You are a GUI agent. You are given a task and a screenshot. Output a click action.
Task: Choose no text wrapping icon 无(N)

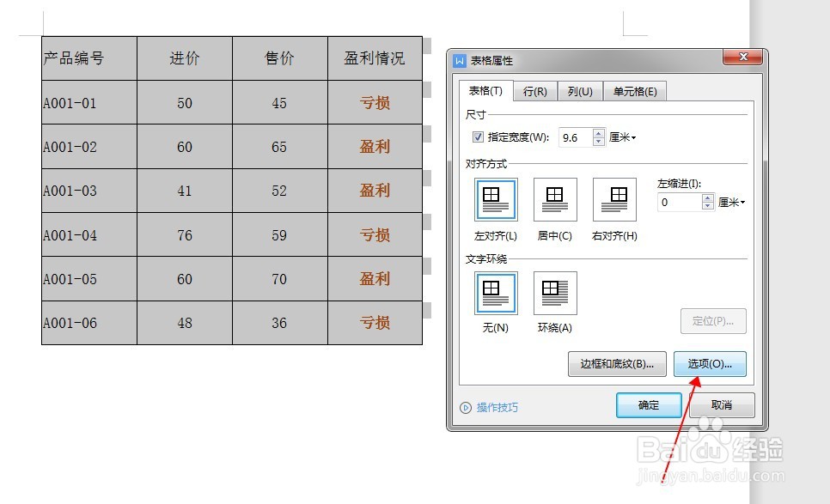coord(496,293)
